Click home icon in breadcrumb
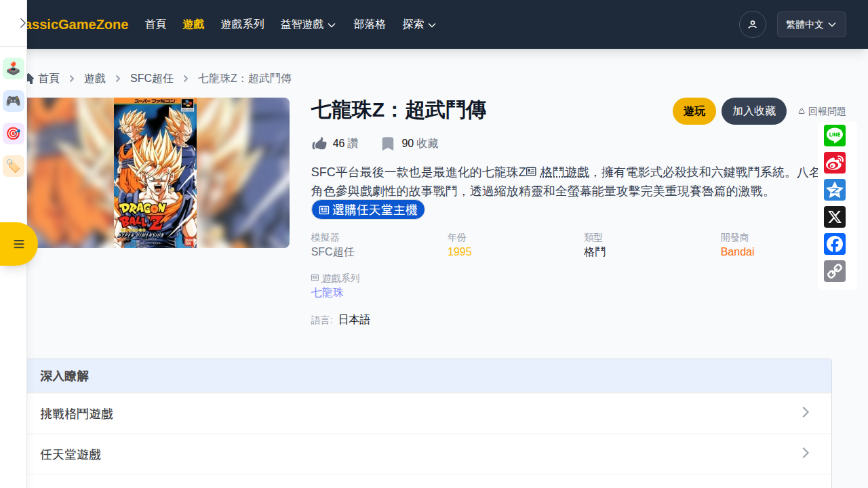868x488 pixels. [30, 79]
